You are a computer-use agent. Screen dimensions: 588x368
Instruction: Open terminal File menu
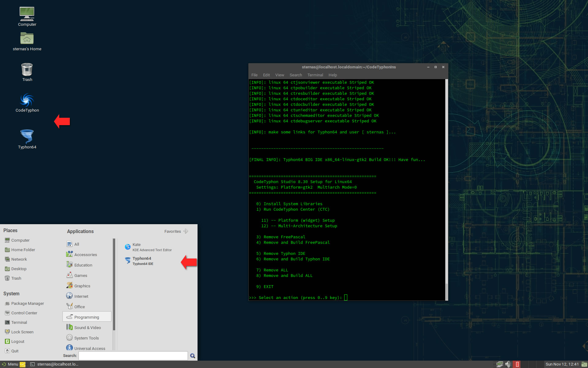coord(254,75)
